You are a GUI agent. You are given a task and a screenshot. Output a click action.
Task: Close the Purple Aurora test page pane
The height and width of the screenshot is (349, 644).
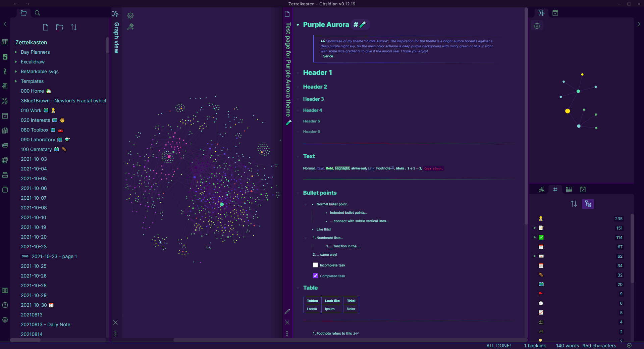coord(287,322)
